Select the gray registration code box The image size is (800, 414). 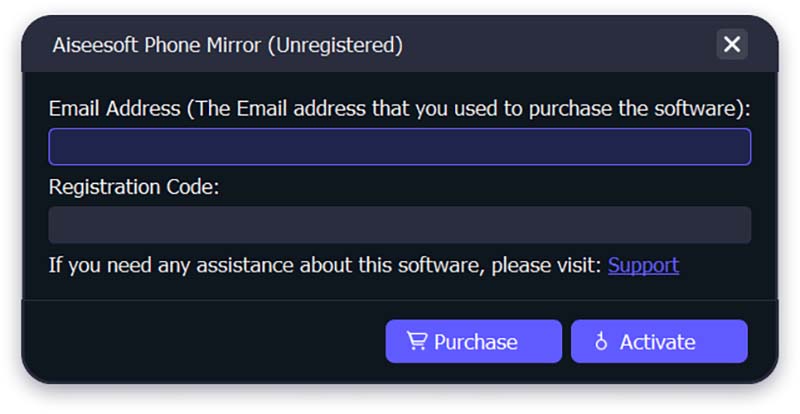coord(399,225)
